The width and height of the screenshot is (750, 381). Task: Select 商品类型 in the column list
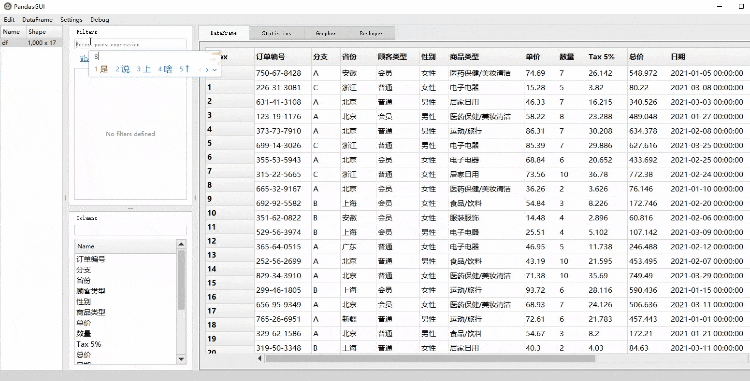click(x=91, y=312)
